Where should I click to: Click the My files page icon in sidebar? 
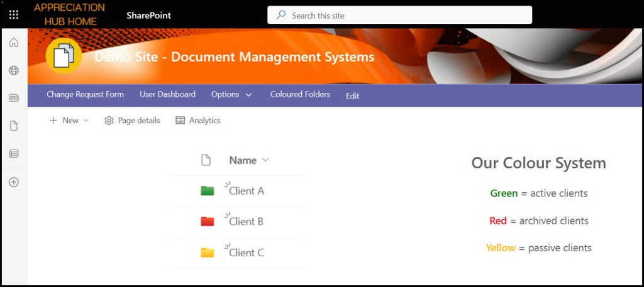coord(13,126)
